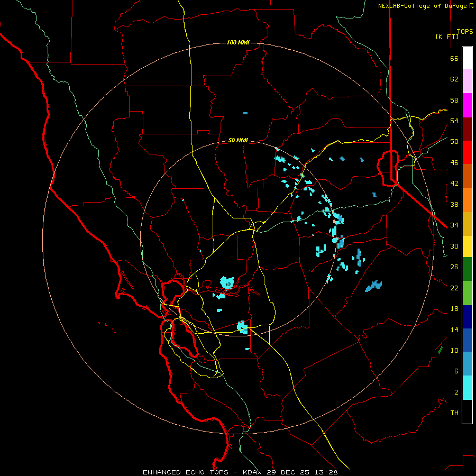Image resolution: width=476 pixels, height=476 pixels.
Task: Click the black TH threshold swatch
Action: (467, 411)
